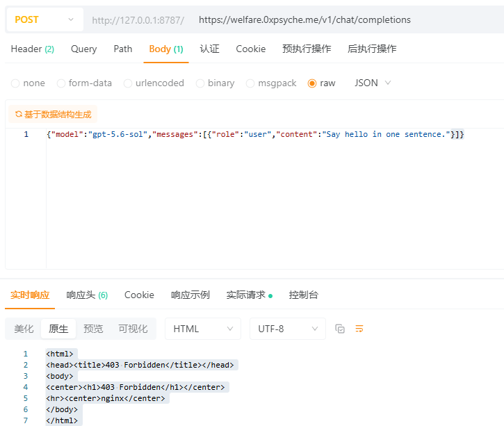Open the HTML response format dropdown
Screen dimensions: 504x426
pos(203,329)
